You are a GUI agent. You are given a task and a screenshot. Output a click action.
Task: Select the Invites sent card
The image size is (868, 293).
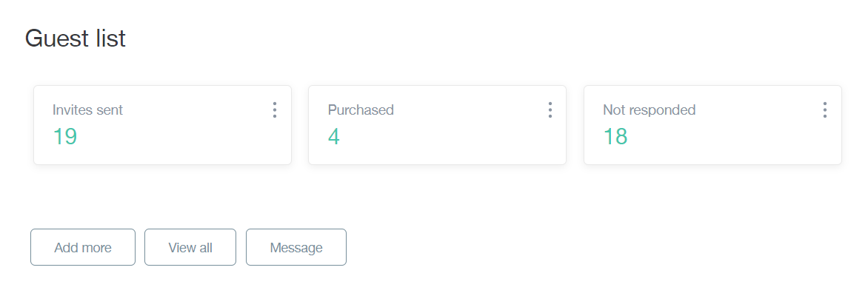[x=163, y=125]
